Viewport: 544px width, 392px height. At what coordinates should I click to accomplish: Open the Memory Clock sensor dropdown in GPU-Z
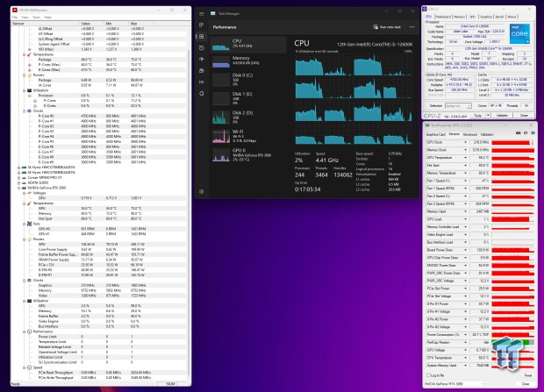tap(465, 150)
